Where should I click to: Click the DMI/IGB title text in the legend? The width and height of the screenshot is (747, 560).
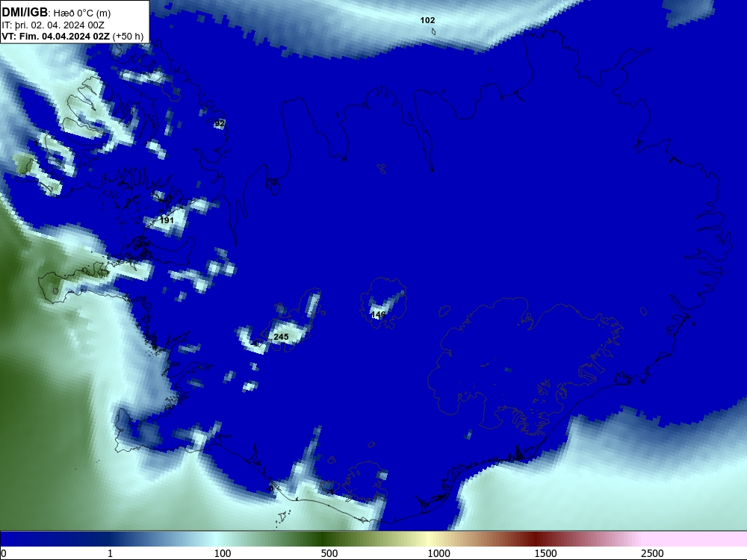click(x=25, y=13)
